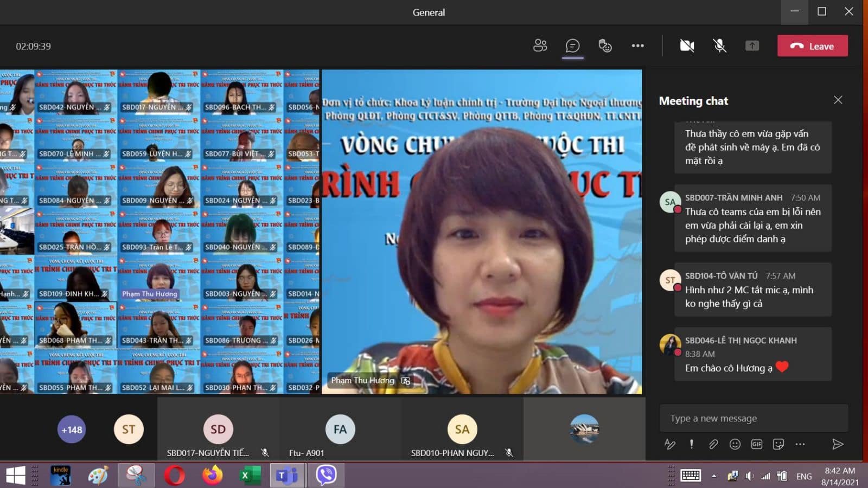
Task: Open reactions and raise hand menu
Action: point(605,46)
